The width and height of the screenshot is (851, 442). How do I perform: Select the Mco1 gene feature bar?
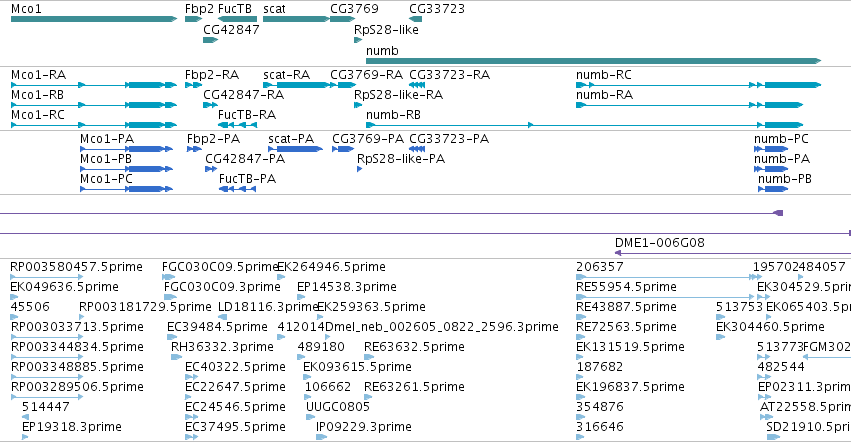[94, 19]
